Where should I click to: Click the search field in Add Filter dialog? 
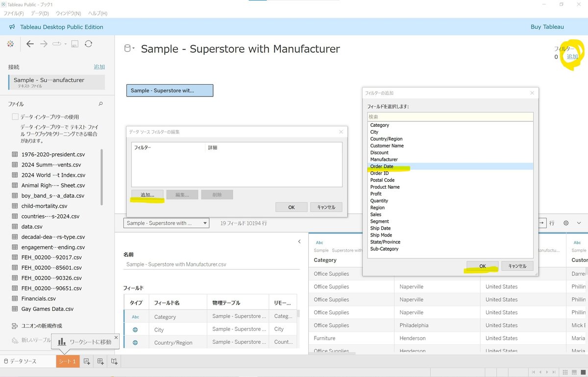(x=450, y=117)
